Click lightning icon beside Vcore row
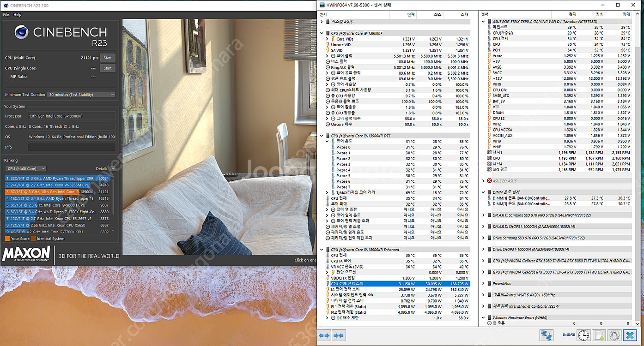Image resolution: width=644 pixels, height=346 pixels. (489, 56)
